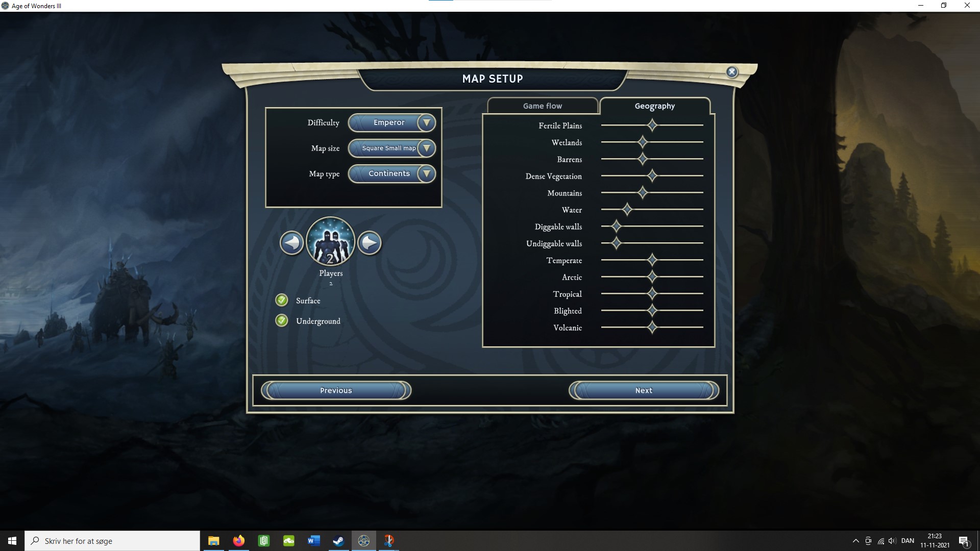Click the taskbar search box

[112, 541]
